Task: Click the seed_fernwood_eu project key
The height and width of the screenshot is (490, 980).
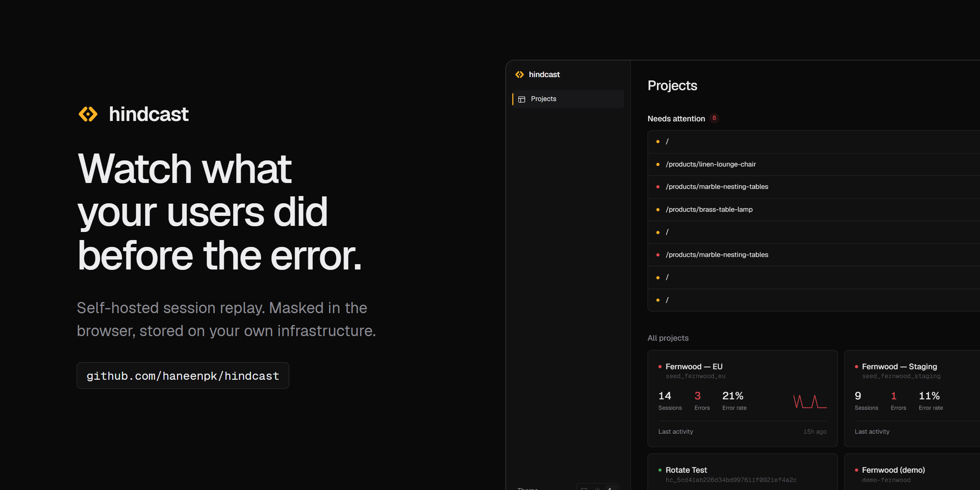Action: click(x=695, y=376)
